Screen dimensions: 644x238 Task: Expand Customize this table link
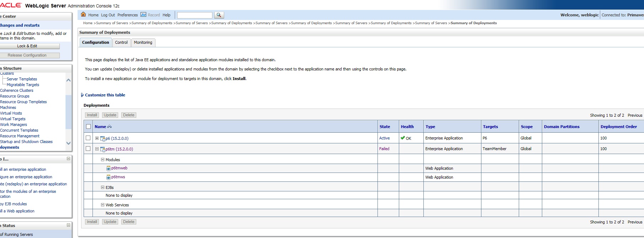pos(105,95)
